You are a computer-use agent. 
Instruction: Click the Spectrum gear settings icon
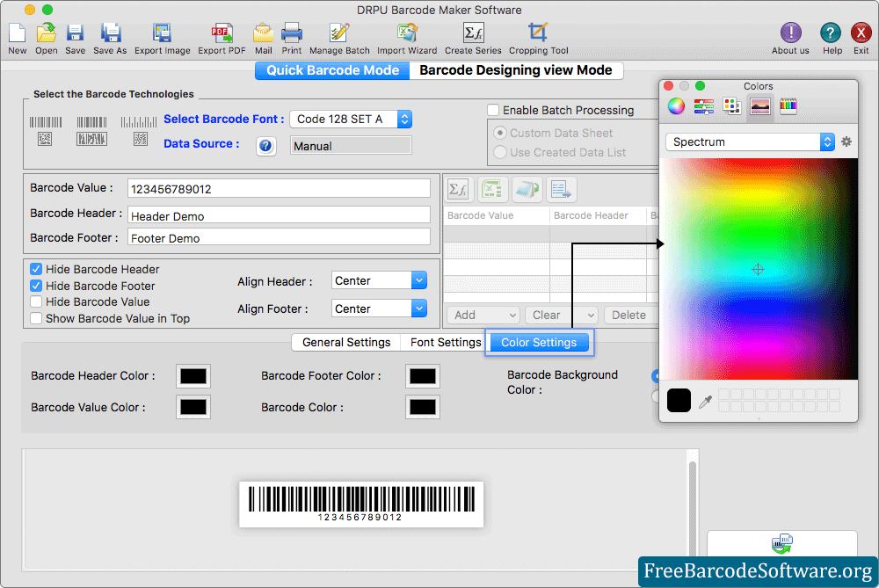coord(846,142)
